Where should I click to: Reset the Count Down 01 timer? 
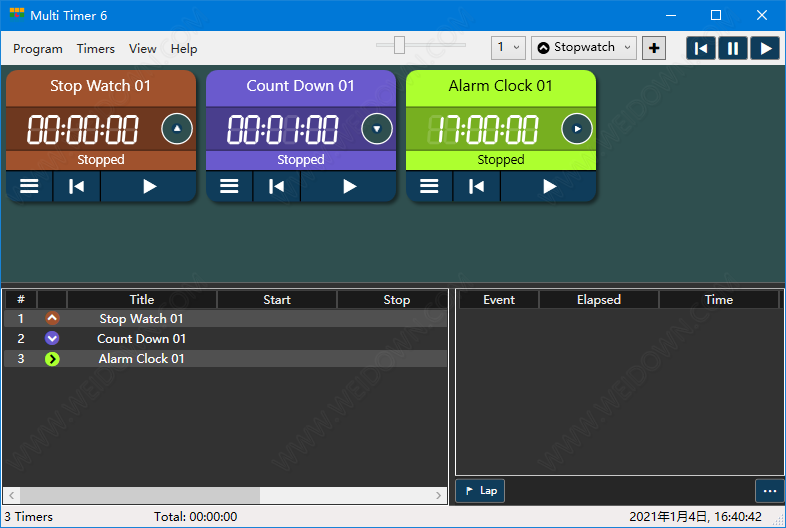(x=276, y=186)
